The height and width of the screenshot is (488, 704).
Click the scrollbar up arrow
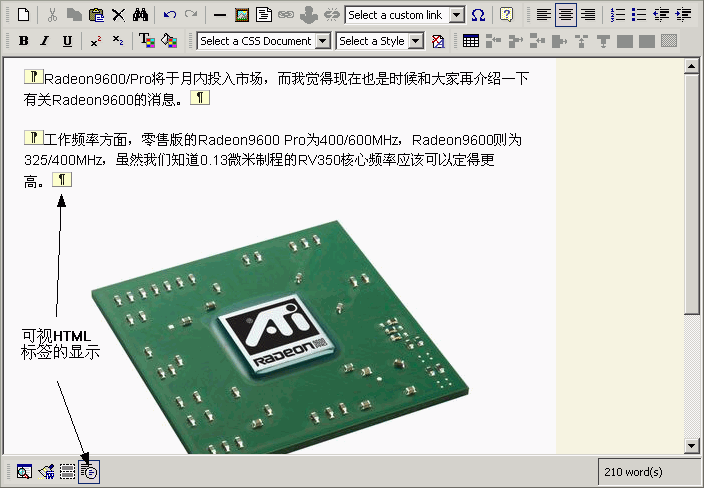tap(691, 66)
